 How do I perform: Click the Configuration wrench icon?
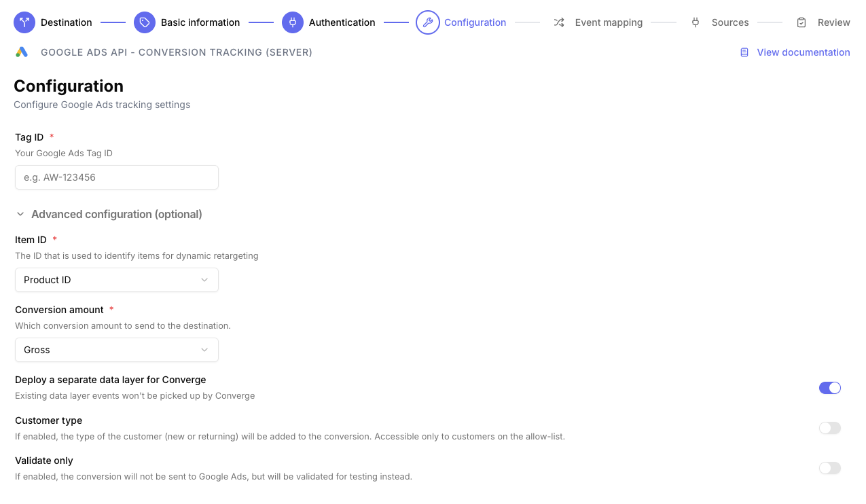point(427,22)
